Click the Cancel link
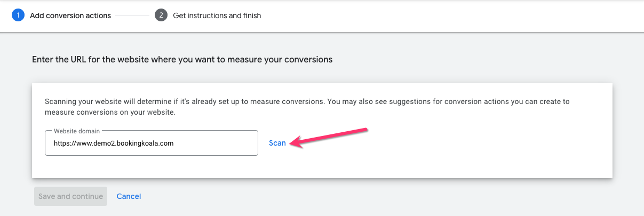 [129, 196]
